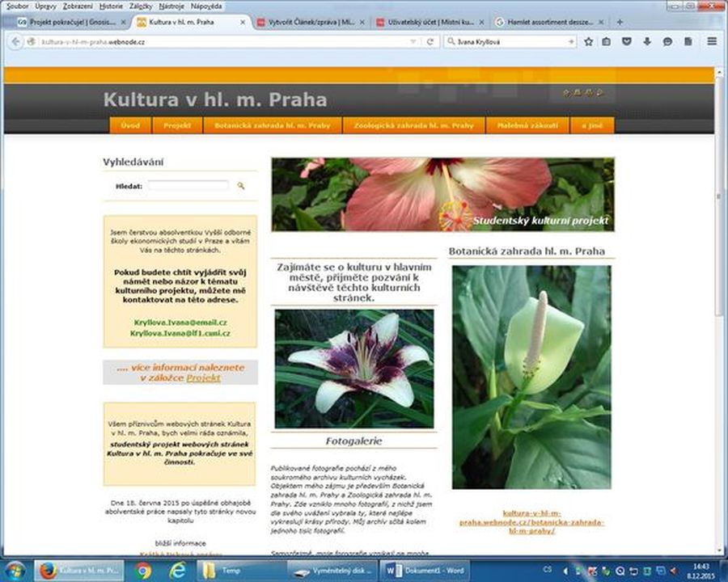Open the Pocket icon in the toolbar
Screen dimensions: 728x582
click(627, 42)
